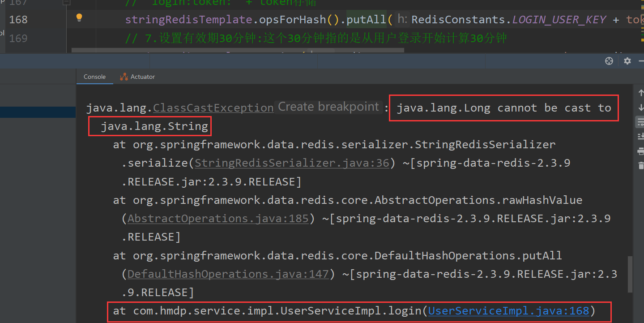
Task: Click 'java.lang.String' text in console
Action: [154, 127]
